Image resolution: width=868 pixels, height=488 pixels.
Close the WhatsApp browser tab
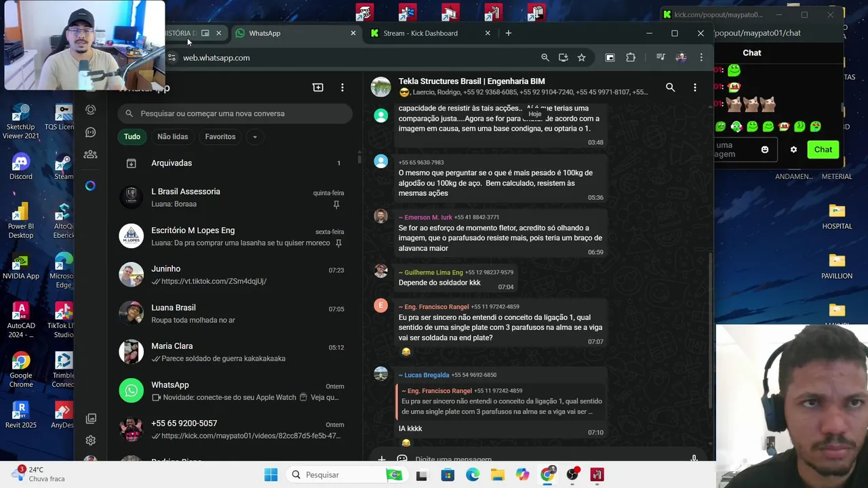pyautogui.click(x=353, y=33)
